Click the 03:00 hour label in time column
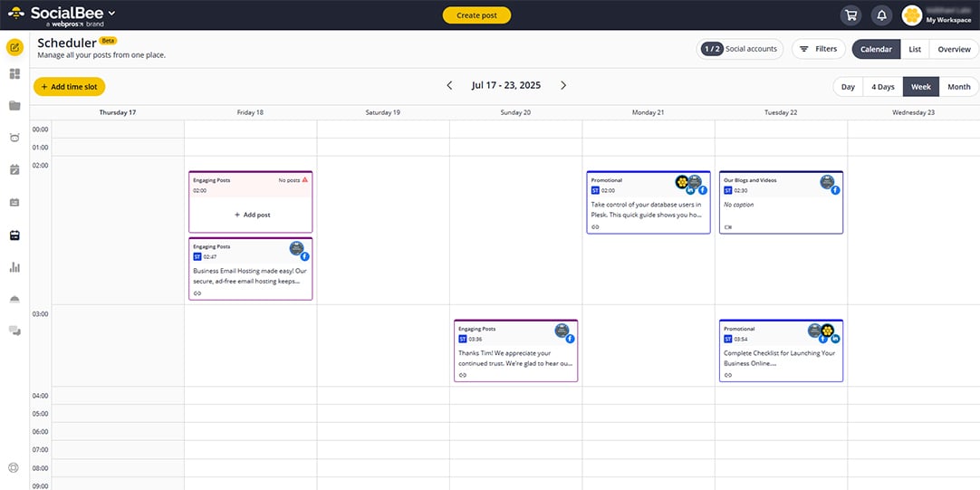This screenshot has height=490, width=980. click(x=40, y=313)
